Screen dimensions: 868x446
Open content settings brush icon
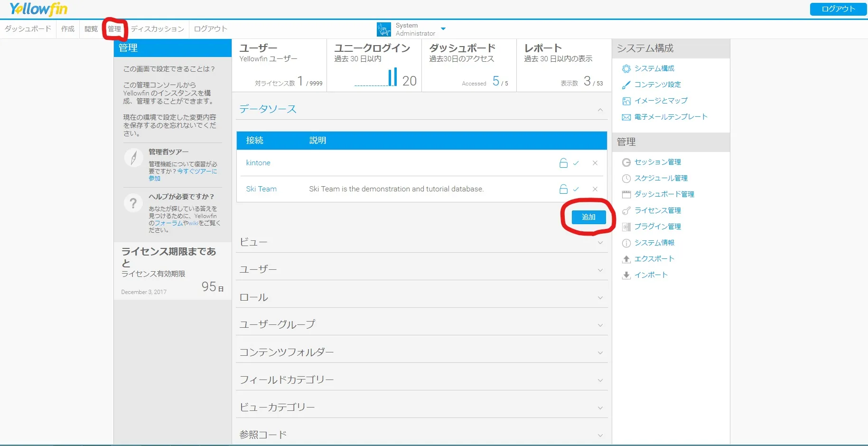coord(626,85)
